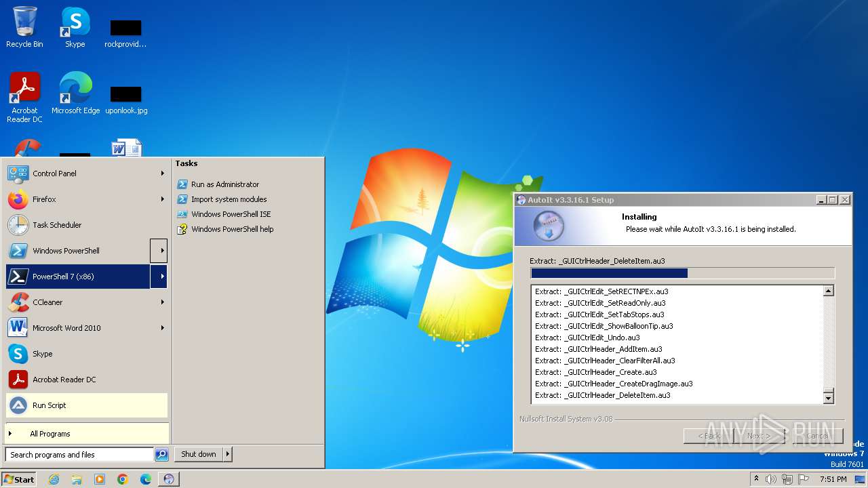Select log line _GUICtrlEdit_SetReadOnly.au3
This screenshot has height=488, width=868.
click(x=600, y=303)
